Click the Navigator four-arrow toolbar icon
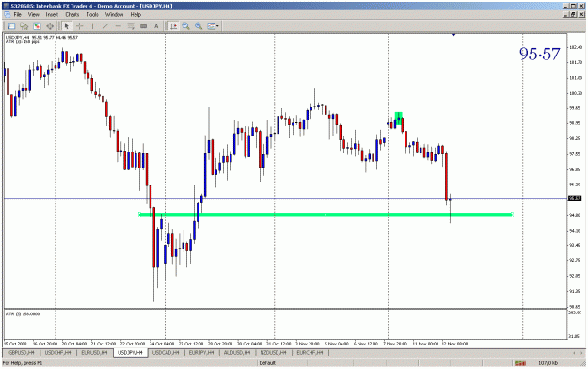588x369 pixels. pos(50,26)
